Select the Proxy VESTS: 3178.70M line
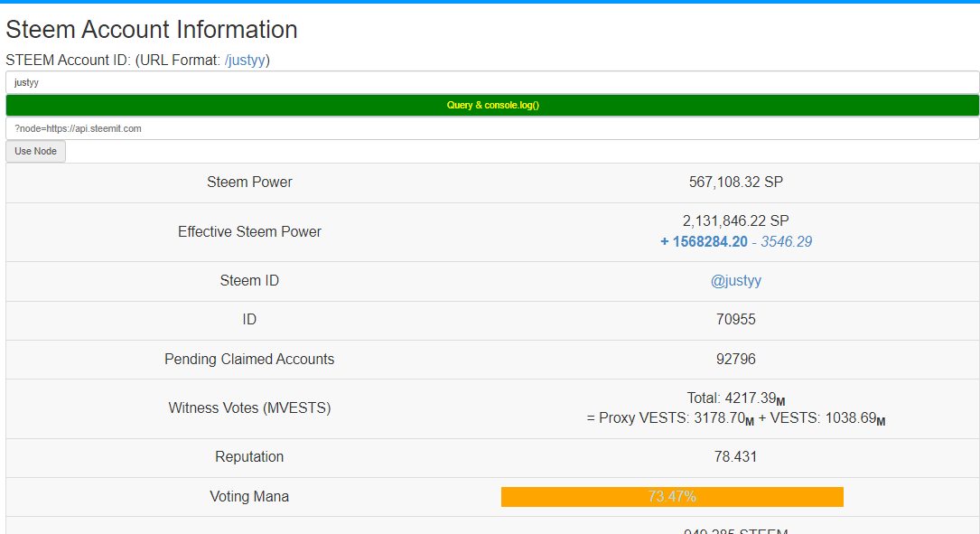Screen dimensions: 980x534 (x=735, y=418)
